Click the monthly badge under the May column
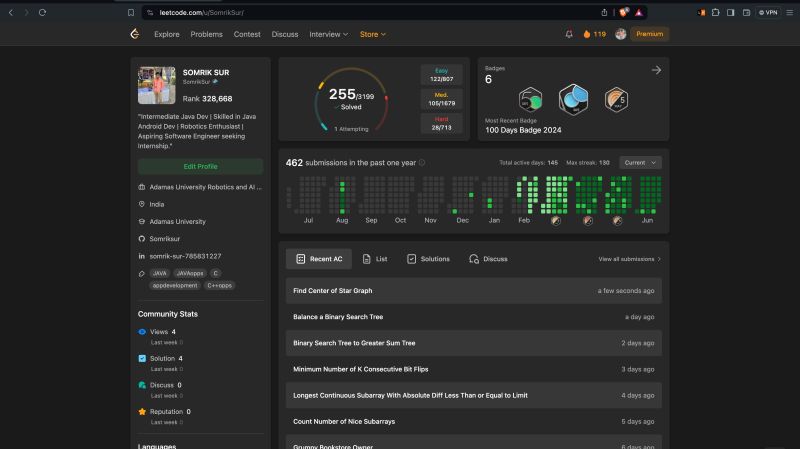Screen dimensions: 800x449 617,220
